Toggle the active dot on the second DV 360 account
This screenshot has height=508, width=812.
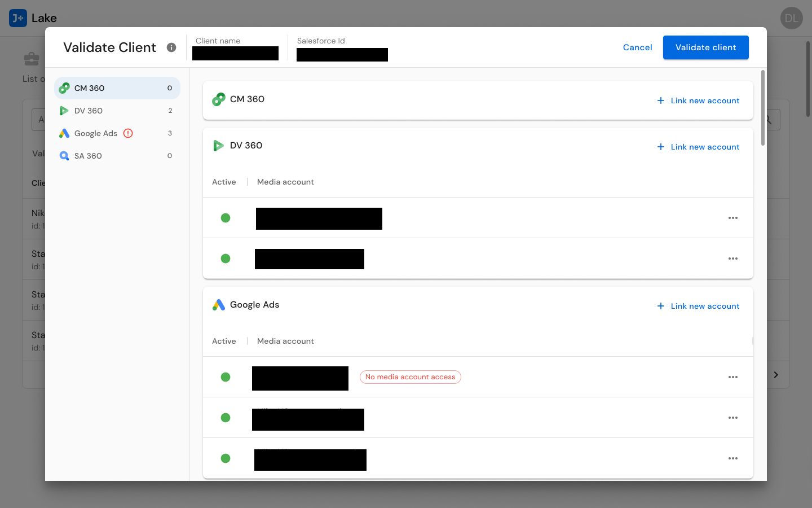tap(226, 259)
